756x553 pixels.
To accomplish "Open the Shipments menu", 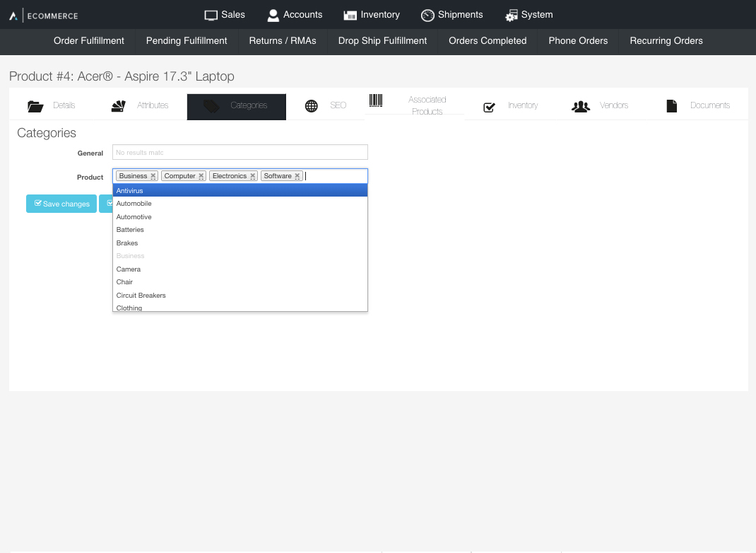I will (x=451, y=15).
